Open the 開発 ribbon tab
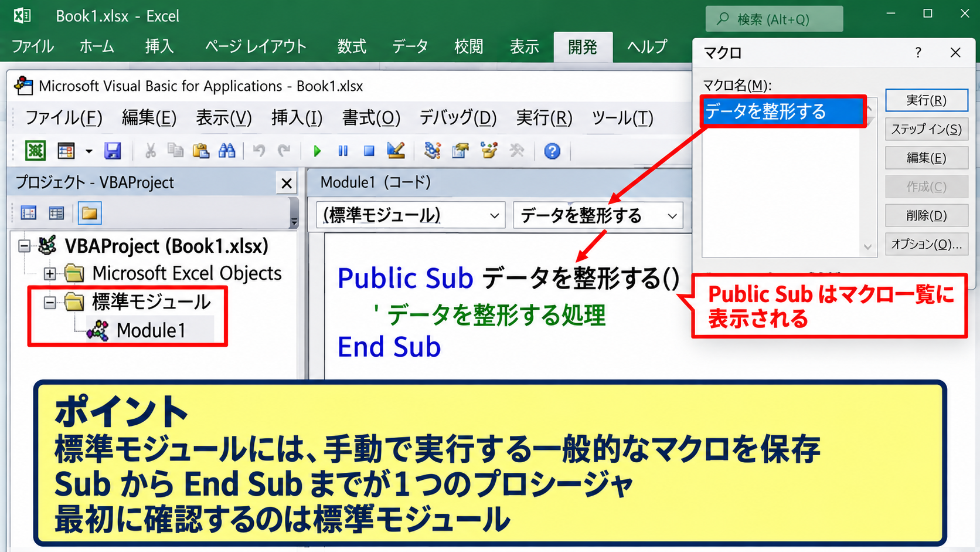Screen dimensions: 980x552 (x=583, y=47)
